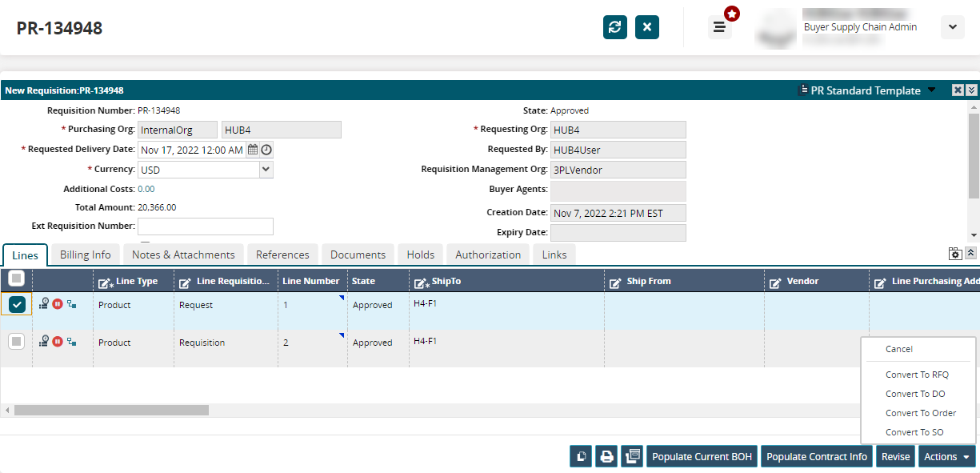Open the grid settings gear icon

point(955,253)
